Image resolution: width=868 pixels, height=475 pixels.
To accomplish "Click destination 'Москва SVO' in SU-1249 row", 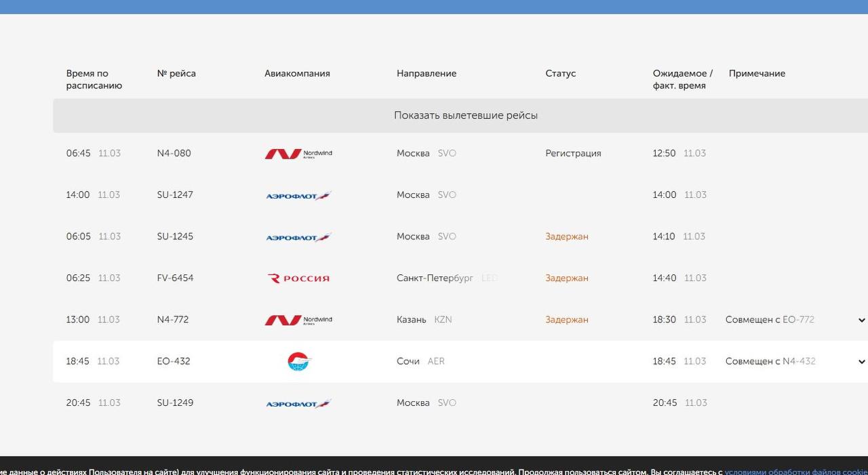I will click(427, 402).
